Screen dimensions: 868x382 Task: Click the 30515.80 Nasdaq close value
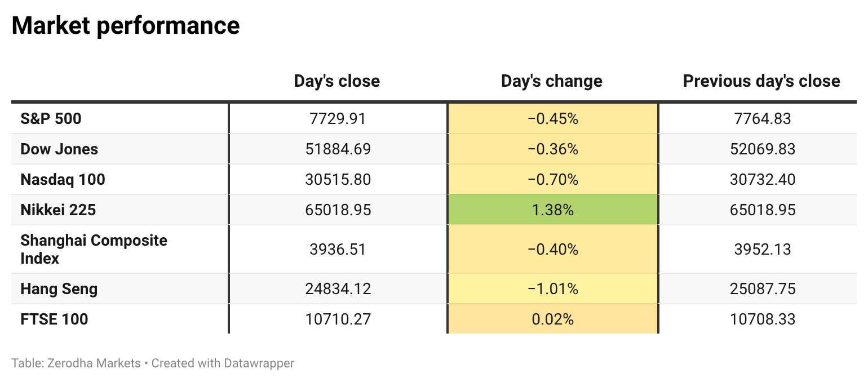338,180
